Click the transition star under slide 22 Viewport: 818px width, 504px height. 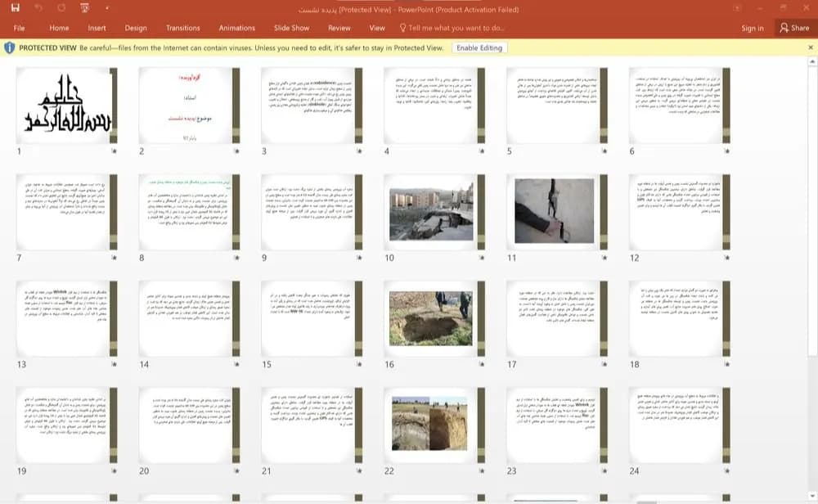click(x=482, y=470)
